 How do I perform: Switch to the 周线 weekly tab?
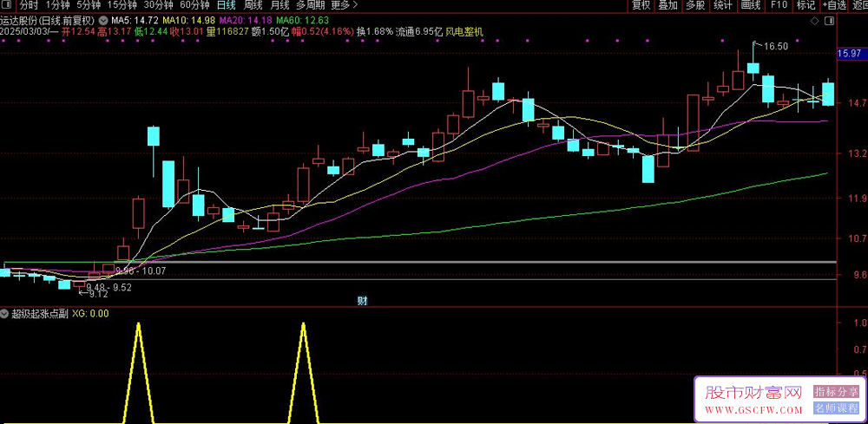(x=253, y=5)
